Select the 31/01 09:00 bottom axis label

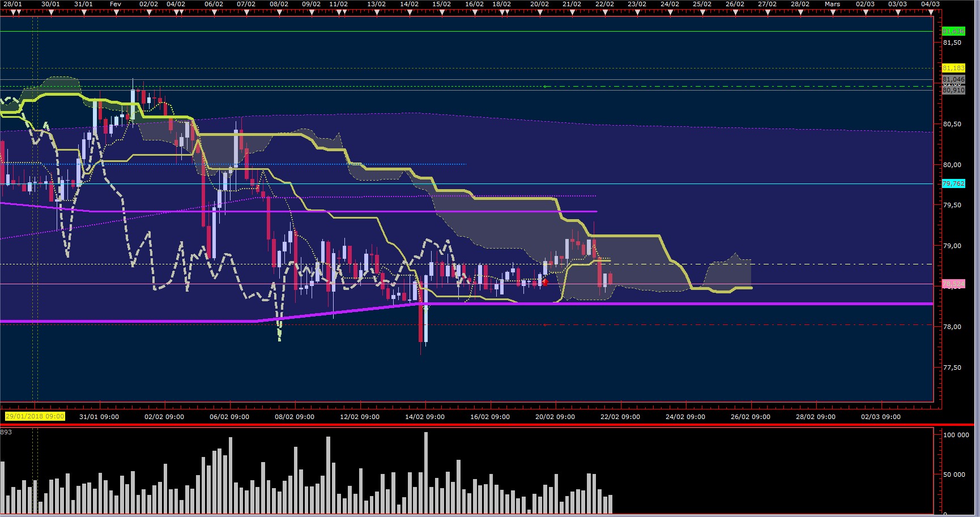click(x=99, y=417)
